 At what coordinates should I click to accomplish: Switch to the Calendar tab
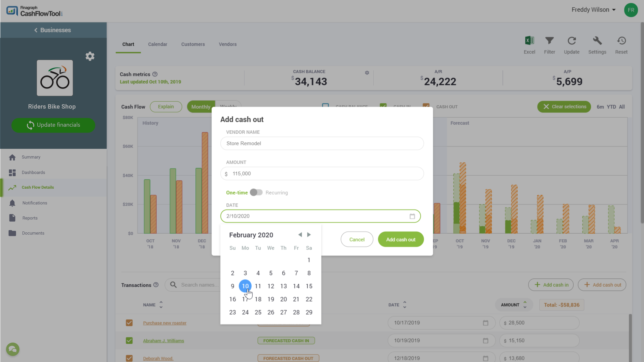[157, 44]
